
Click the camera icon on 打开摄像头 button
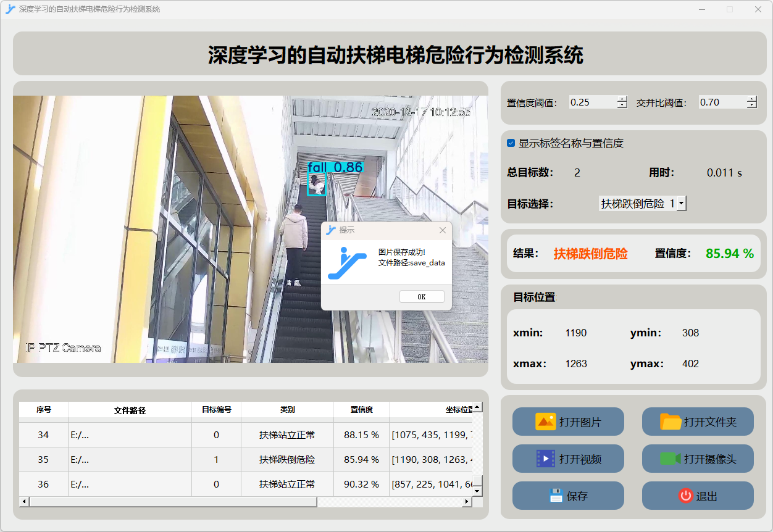pos(671,459)
